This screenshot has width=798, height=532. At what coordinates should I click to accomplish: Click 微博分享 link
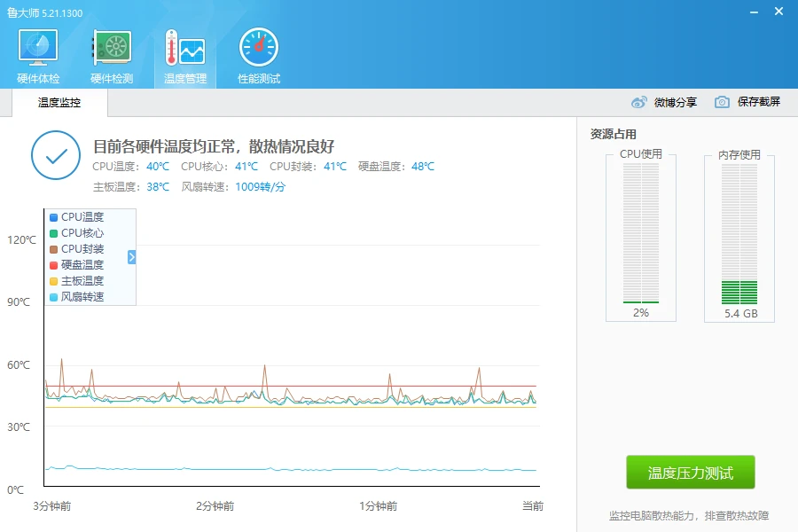click(676, 102)
